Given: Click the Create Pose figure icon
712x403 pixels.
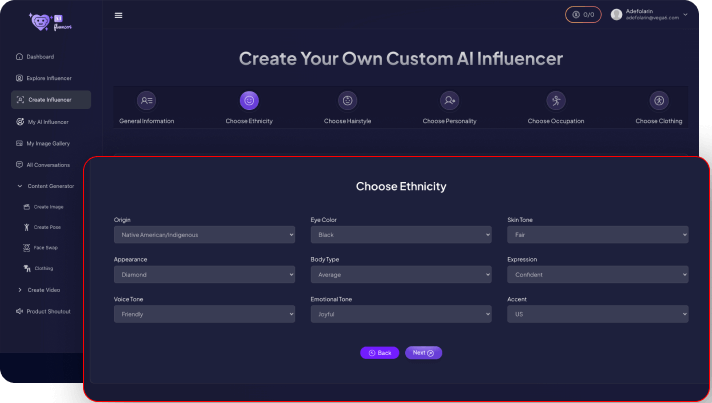Looking at the screenshot, I should tap(26, 227).
